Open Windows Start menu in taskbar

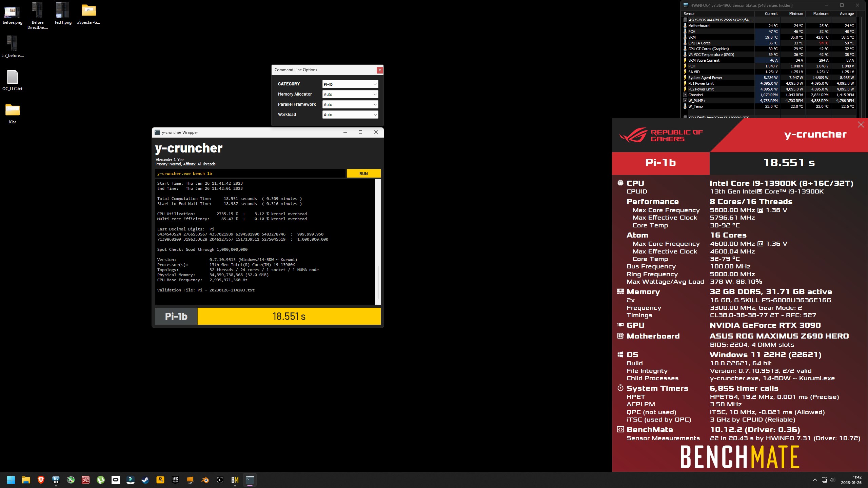pyautogui.click(x=11, y=480)
